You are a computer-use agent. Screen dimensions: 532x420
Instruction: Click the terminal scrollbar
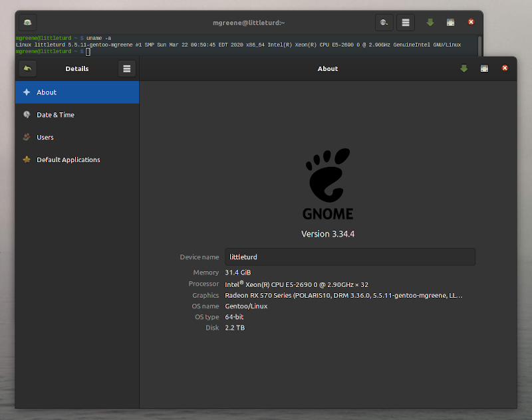pos(479,45)
